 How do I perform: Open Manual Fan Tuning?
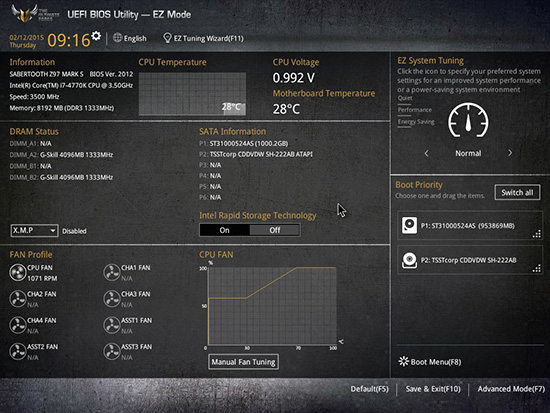[243, 362]
